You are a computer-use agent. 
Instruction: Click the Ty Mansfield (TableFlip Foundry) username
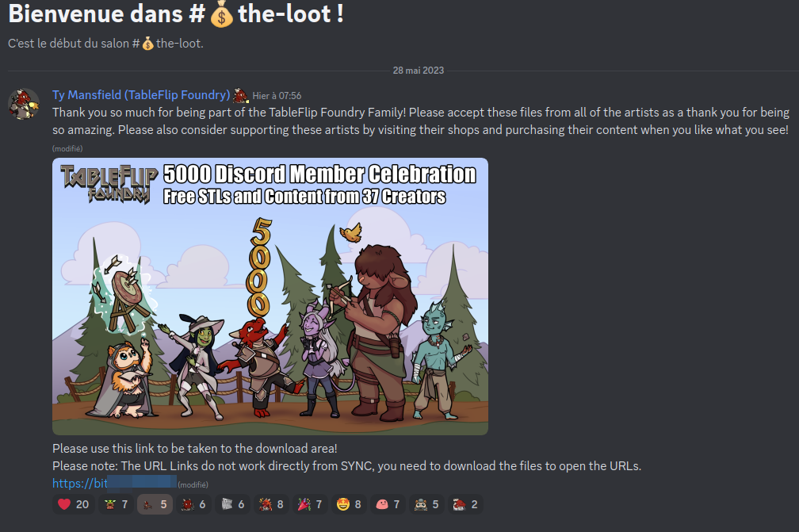click(x=141, y=95)
